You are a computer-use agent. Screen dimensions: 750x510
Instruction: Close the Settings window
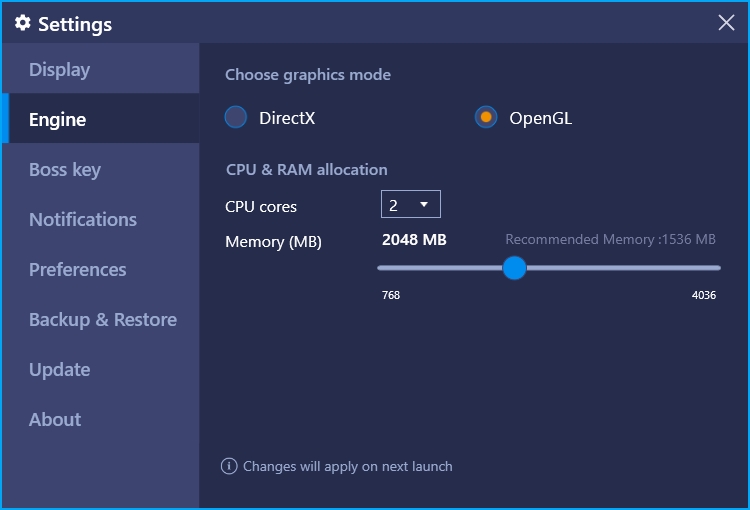coord(726,22)
